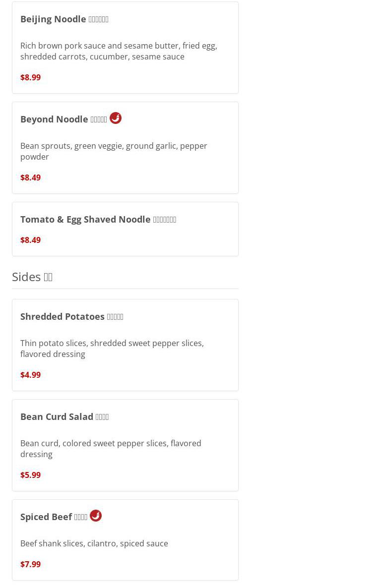Click the bean curd flavored dressing description
Image resolution: width=382 pixels, height=588 pixels.
coord(111,449)
